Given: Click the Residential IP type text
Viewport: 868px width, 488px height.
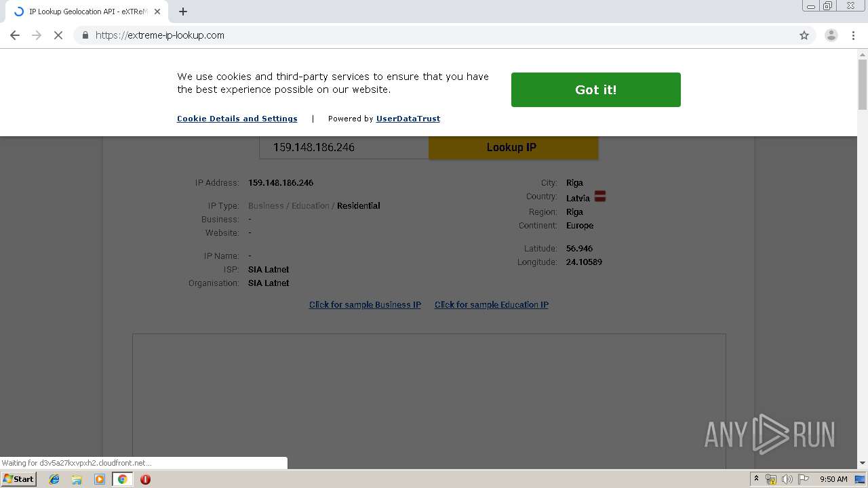Looking at the screenshot, I should [359, 206].
